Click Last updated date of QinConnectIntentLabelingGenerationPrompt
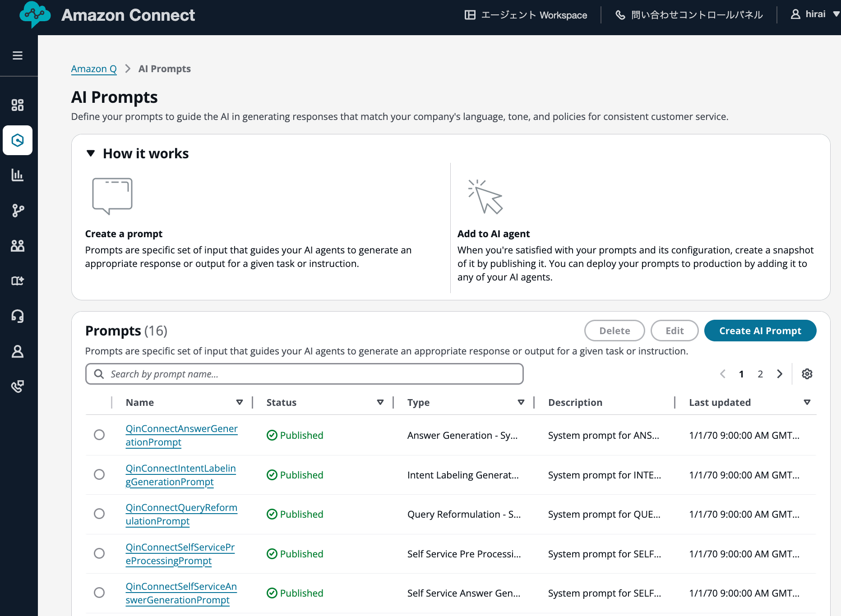 [744, 475]
